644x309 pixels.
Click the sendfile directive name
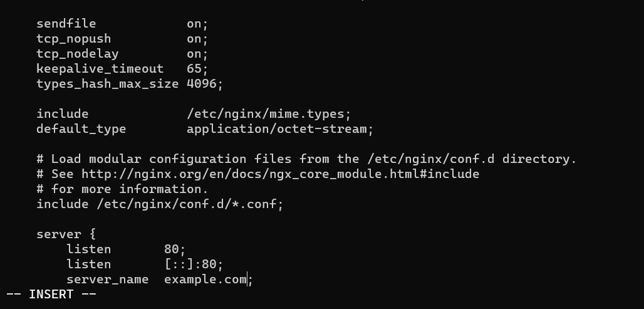coord(66,24)
